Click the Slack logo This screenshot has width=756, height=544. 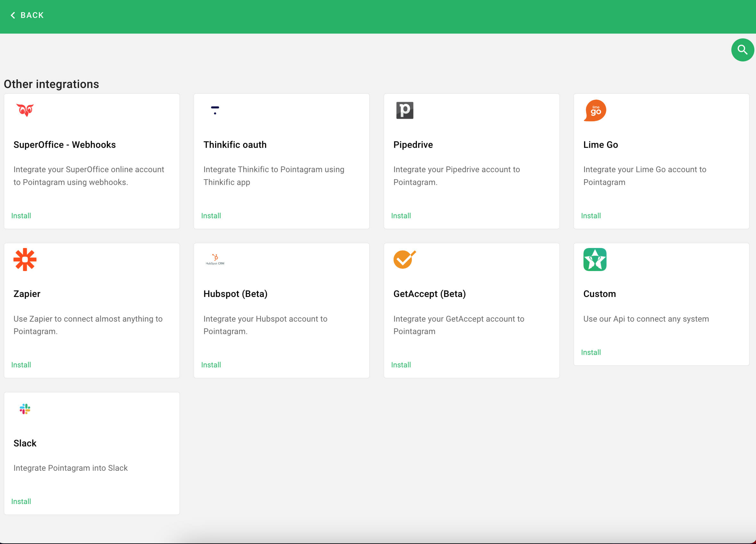[x=25, y=409]
